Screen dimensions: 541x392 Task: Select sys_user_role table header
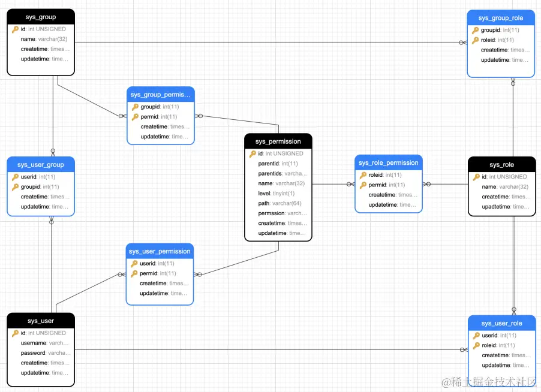[x=501, y=323]
